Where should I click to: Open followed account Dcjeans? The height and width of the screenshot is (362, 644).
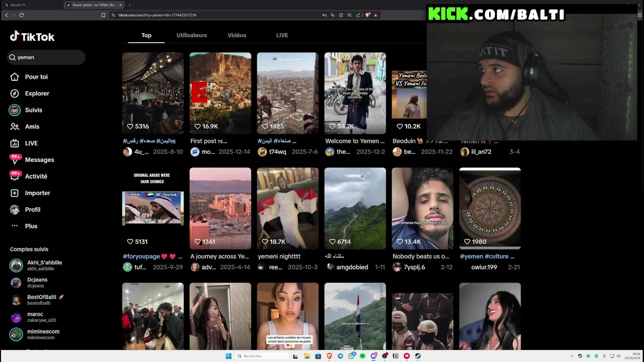pos(30,283)
